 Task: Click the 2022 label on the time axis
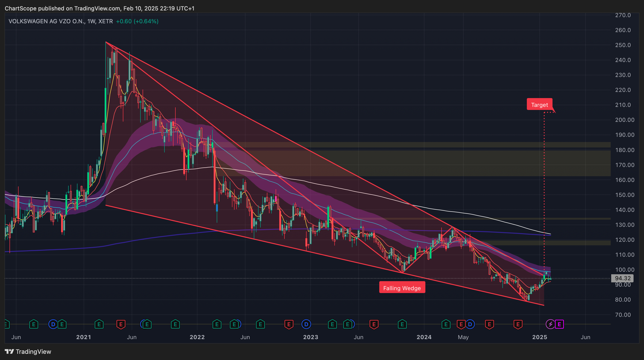tap(197, 337)
